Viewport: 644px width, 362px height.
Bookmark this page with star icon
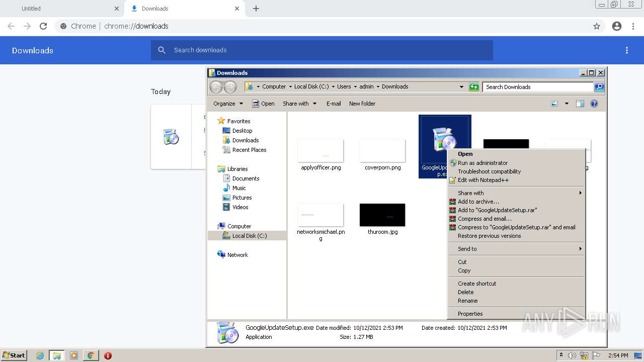[597, 26]
